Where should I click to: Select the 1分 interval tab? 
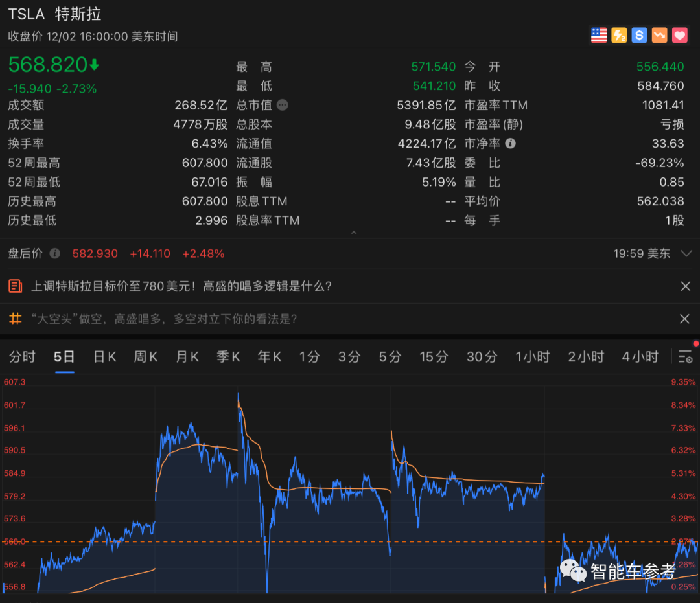(309, 357)
